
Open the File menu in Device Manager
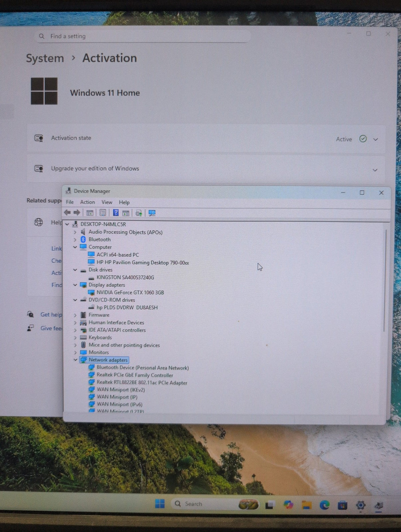tap(70, 202)
